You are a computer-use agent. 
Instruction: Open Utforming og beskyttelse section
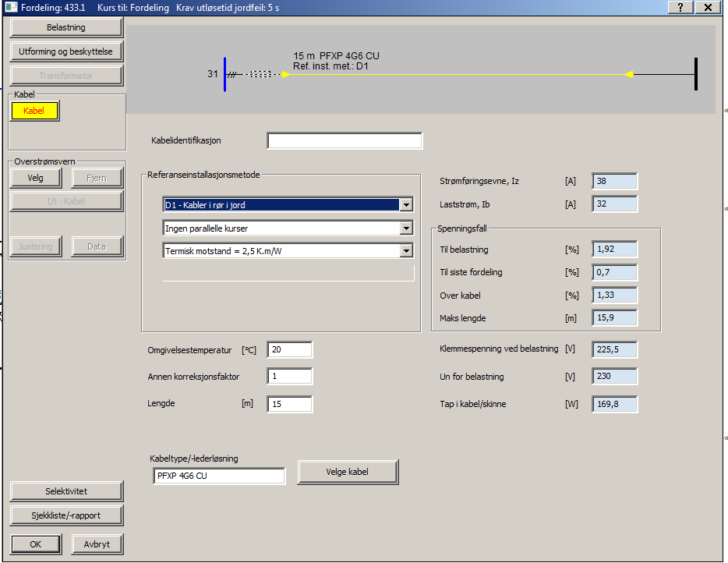66,51
